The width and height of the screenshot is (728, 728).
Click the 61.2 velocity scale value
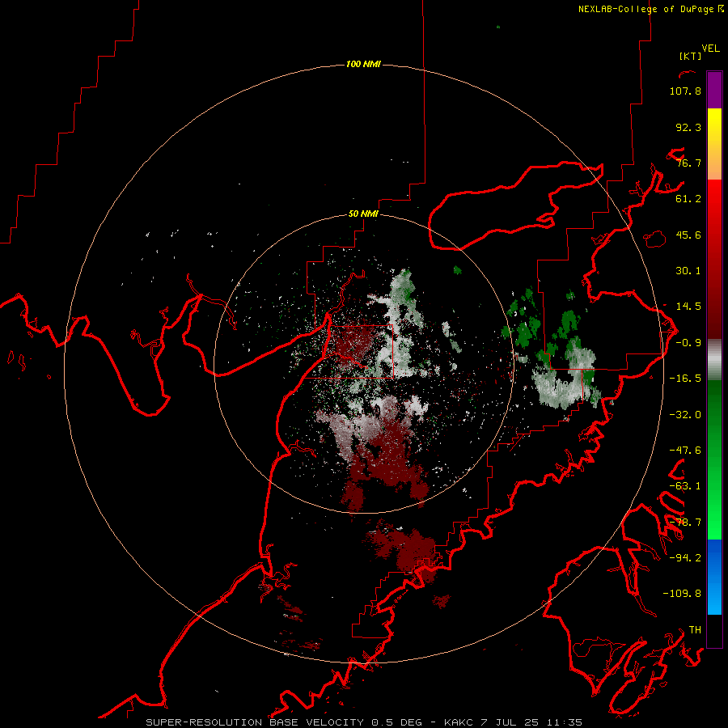click(x=688, y=199)
